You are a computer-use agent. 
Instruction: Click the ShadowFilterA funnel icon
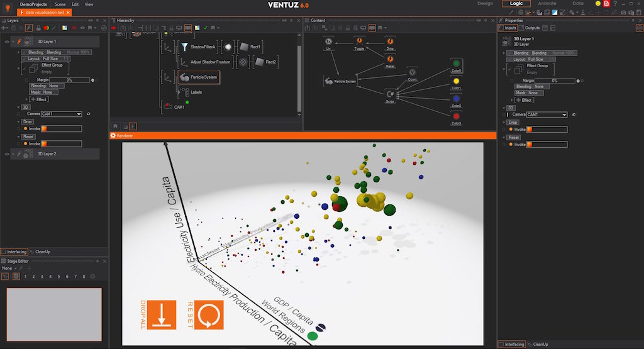(x=184, y=47)
